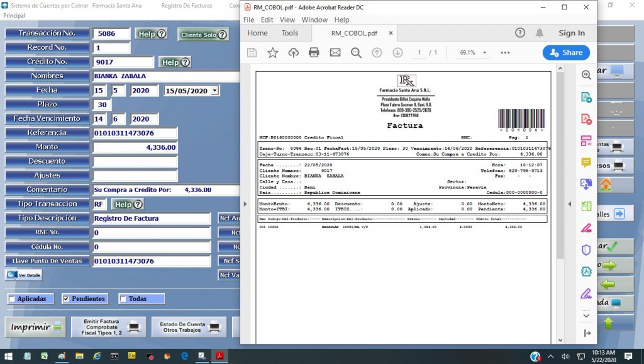Open the File menu in Acrobat
Screen dimensions: 644x364
(x=248, y=20)
